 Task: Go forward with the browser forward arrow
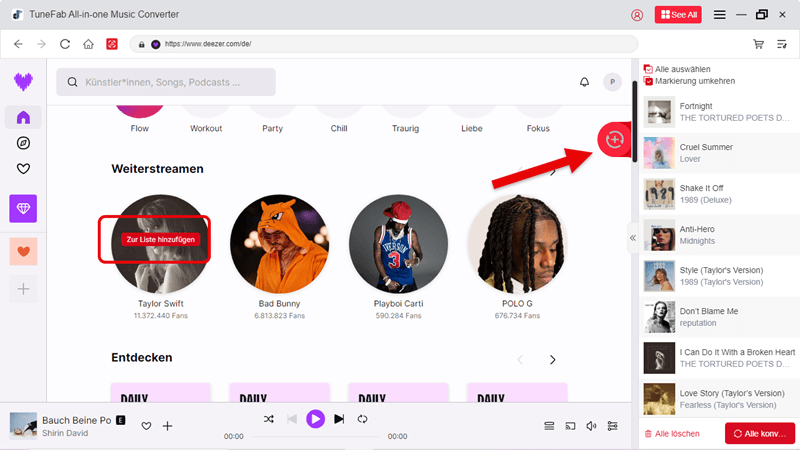[41, 44]
